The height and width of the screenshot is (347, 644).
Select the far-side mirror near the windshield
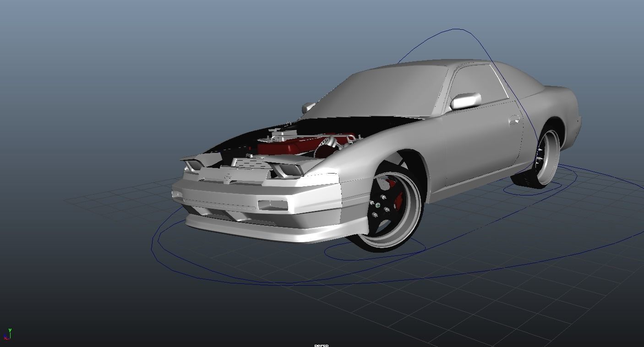(x=308, y=108)
